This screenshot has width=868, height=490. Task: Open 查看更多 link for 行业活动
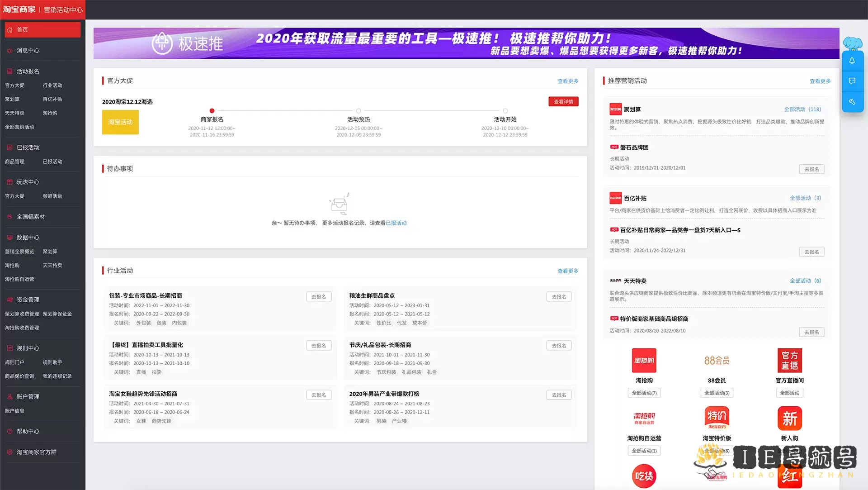point(567,271)
